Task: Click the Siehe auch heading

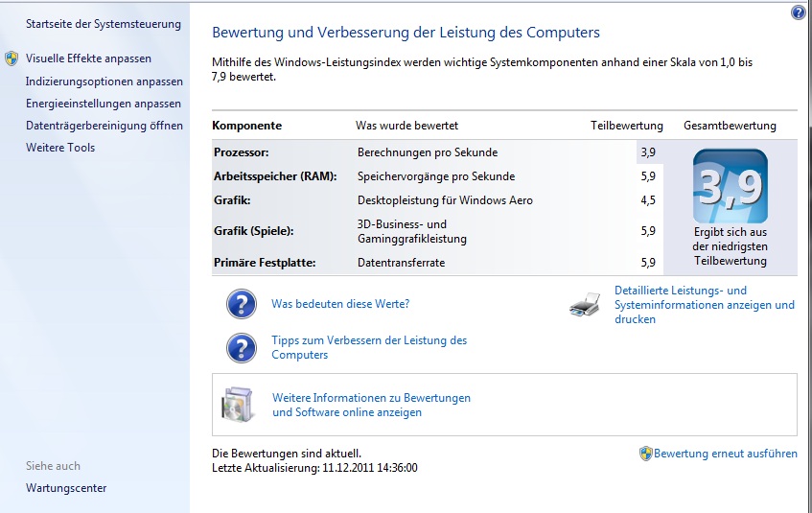Action: point(53,466)
